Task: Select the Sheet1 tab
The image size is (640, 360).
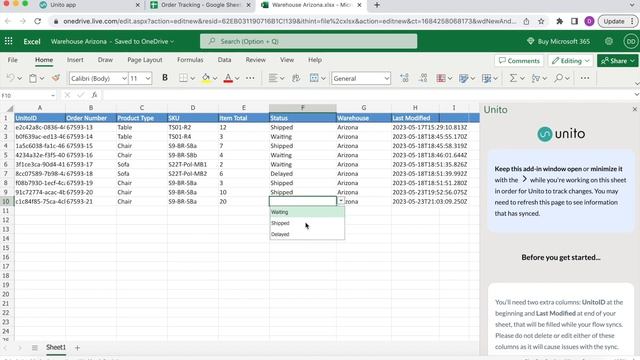Action: pyautogui.click(x=56, y=347)
